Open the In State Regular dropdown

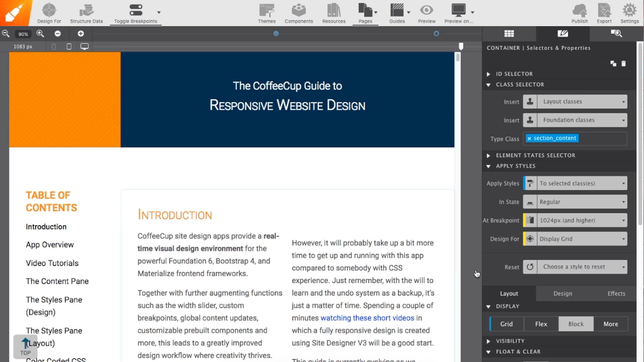(x=575, y=202)
